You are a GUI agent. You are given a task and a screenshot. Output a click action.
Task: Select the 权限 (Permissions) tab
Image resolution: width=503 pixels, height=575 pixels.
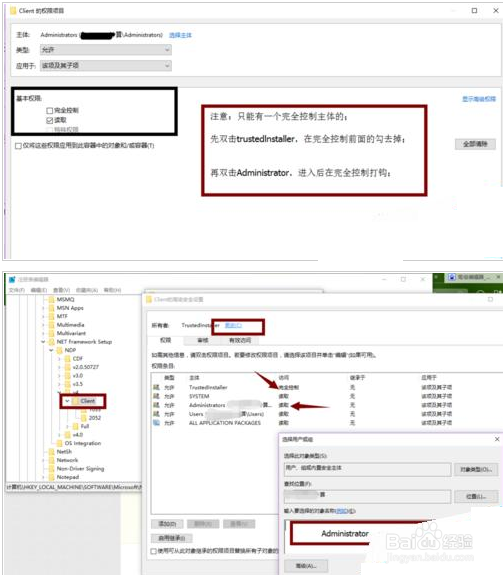165,340
